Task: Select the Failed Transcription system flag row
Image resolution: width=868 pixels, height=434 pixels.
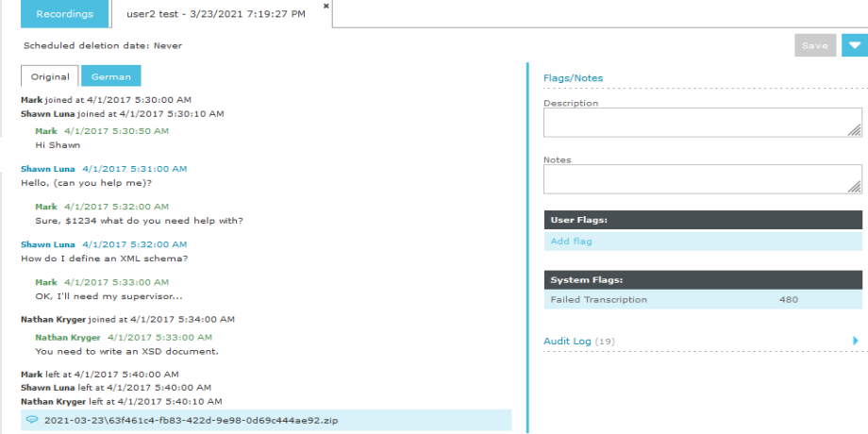Action: click(703, 300)
